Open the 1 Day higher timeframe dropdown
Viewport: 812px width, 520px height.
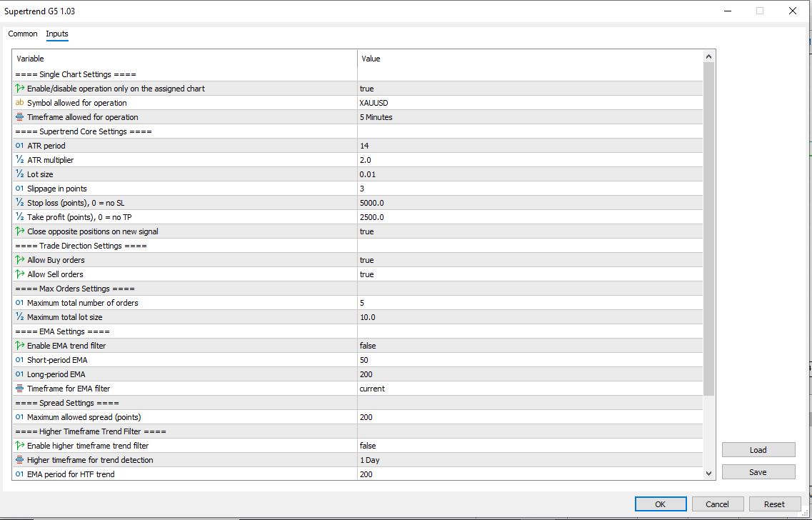point(528,460)
